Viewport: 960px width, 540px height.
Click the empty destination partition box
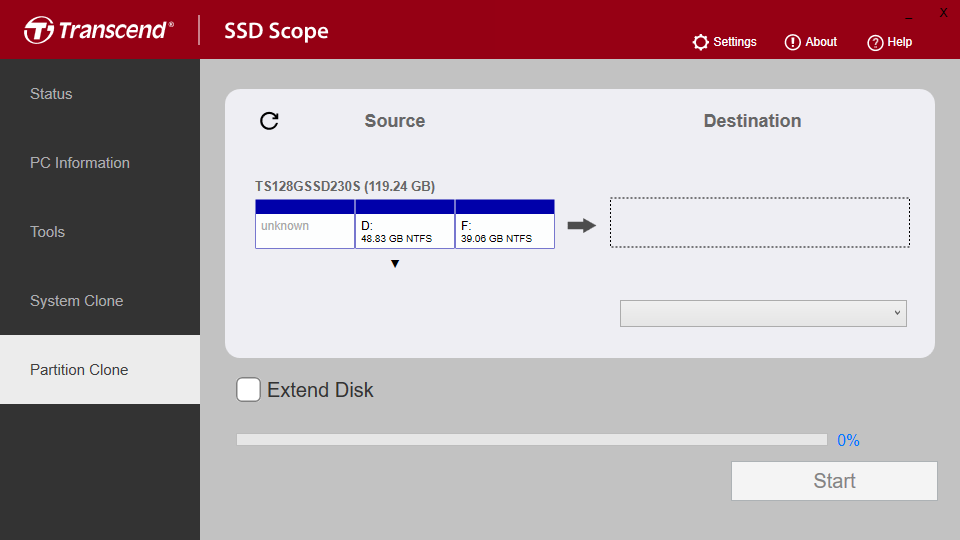760,222
